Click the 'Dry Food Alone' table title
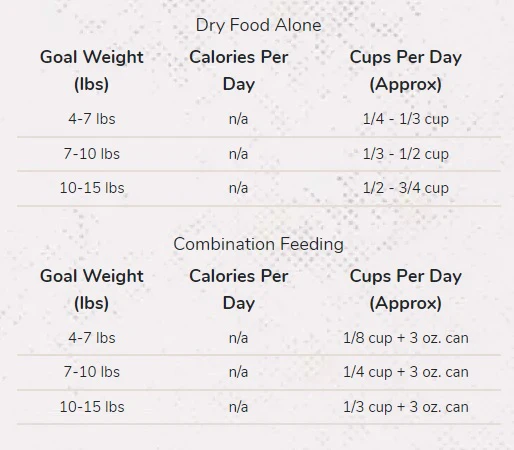This screenshot has width=514, height=450. (x=258, y=25)
